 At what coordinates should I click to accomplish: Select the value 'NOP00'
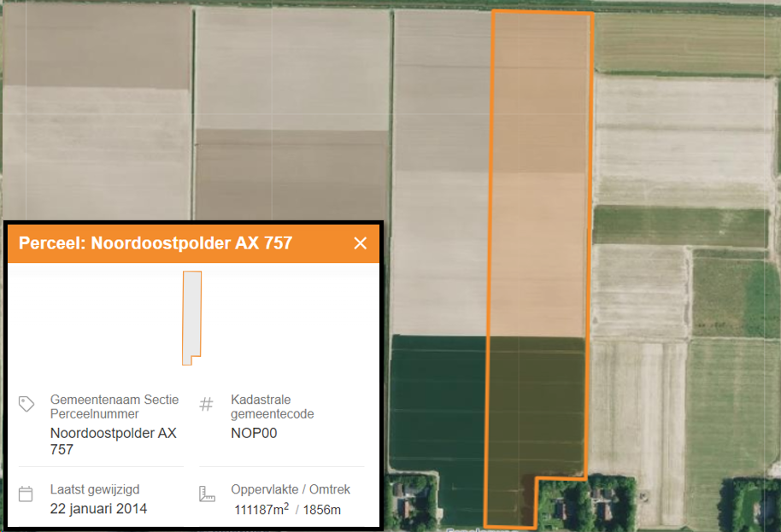pyautogui.click(x=254, y=433)
